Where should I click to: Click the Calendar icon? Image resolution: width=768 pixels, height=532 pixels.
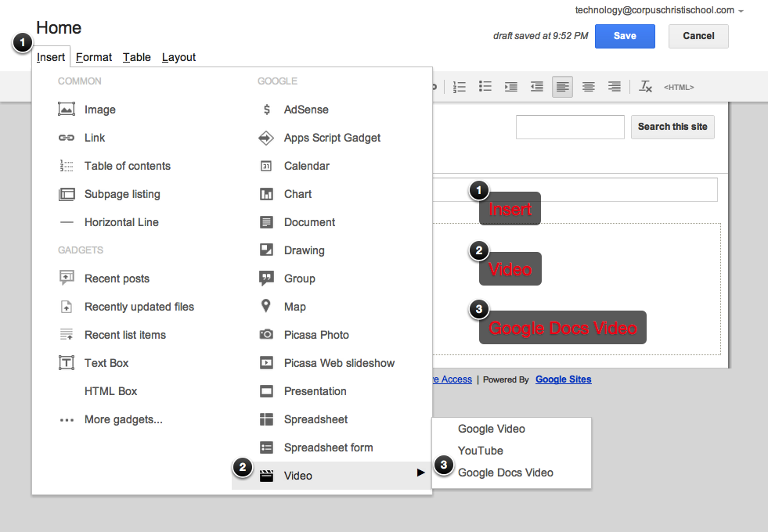(266, 166)
